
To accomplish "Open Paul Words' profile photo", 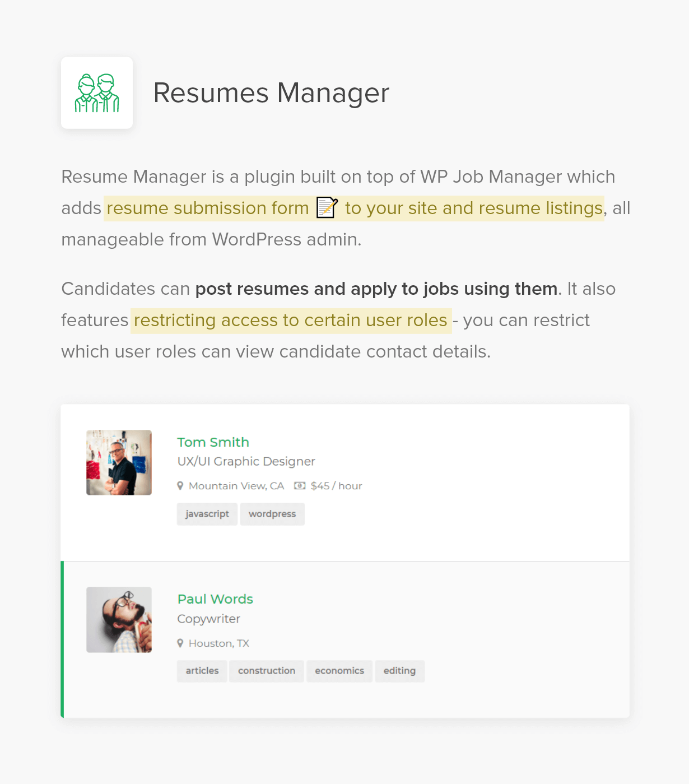I will (119, 619).
